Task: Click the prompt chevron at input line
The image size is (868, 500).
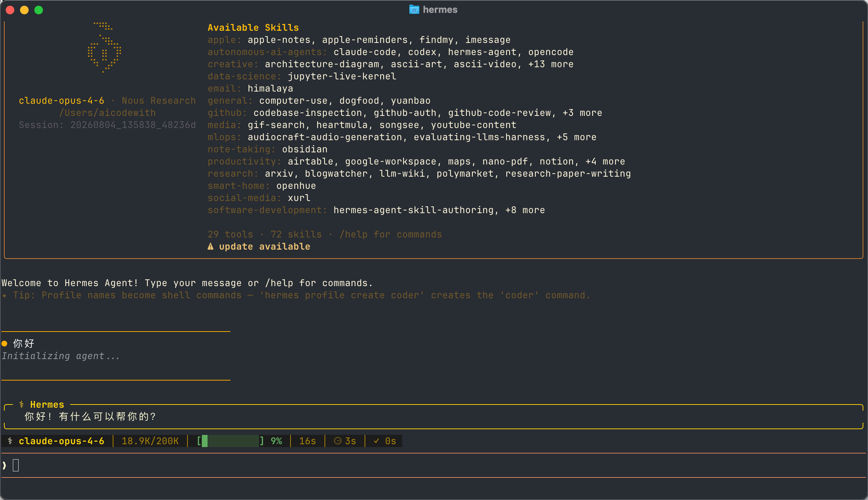Action: pyautogui.click(x=4, y=465)
